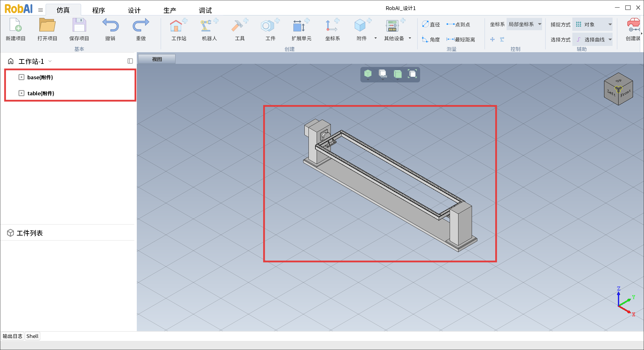Open the 输出日志 output log tab
Image resolution: width=644 pixels, height=350 pixels.
(13, 336)
